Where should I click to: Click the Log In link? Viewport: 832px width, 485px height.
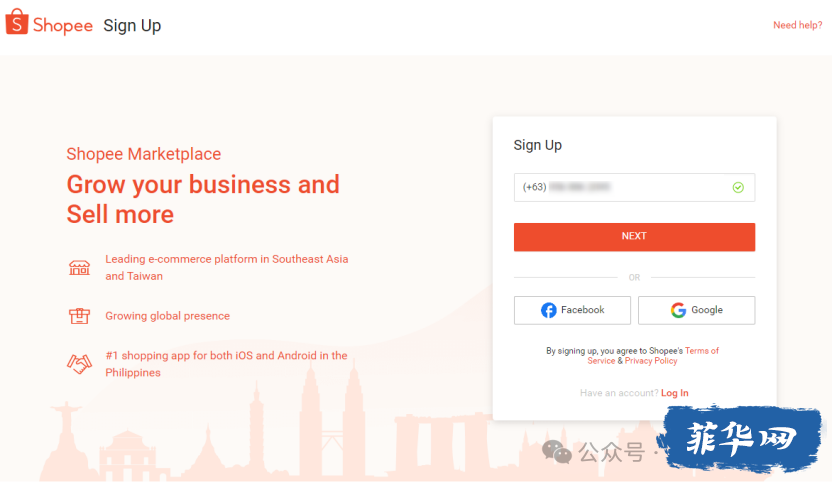click(674, 393)
